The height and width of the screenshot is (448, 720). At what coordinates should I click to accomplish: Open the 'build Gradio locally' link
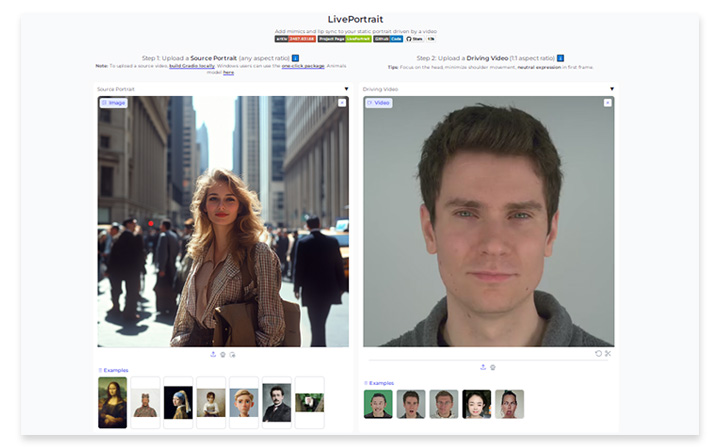coord(196,65)
